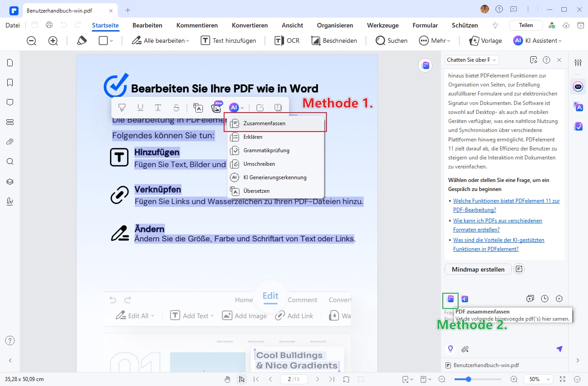Go to the next page arrow
The width and height of the screenshot is (588, 386).
click(x=317, y=379)
